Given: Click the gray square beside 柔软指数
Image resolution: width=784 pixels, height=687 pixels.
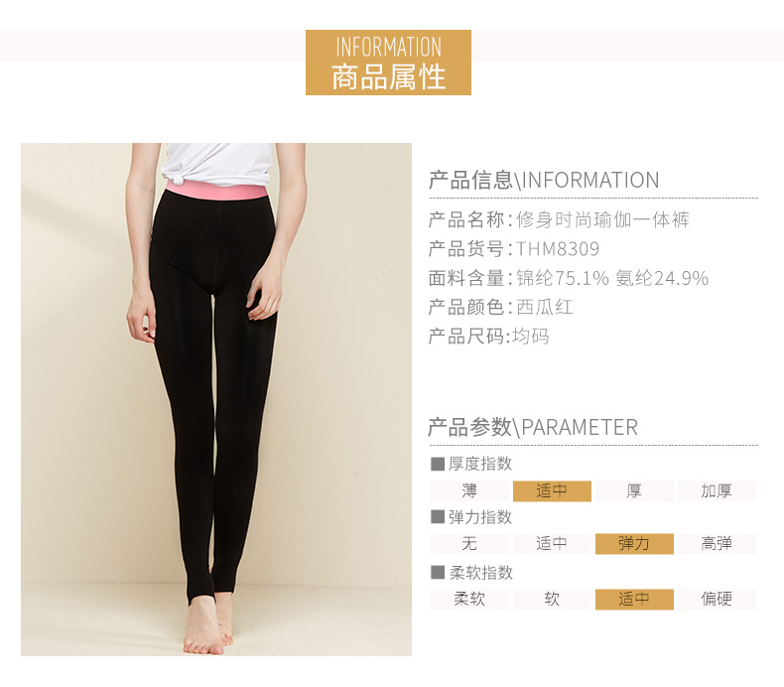Looking at the screenshot, I should 438,573.
